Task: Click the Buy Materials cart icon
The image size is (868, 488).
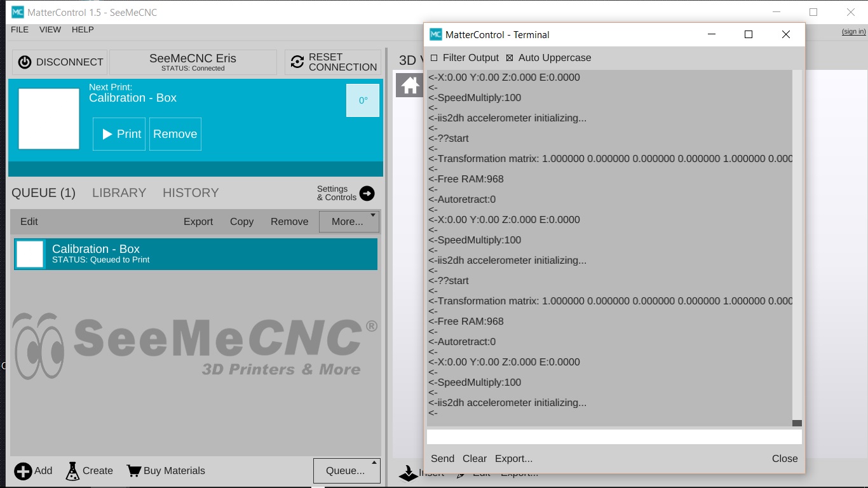Action: 133,471
